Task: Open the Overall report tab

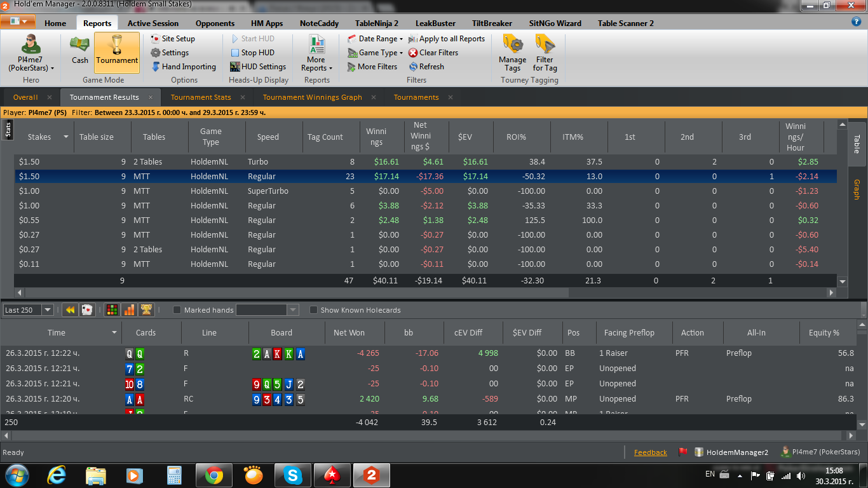Action: coord(25,97)
